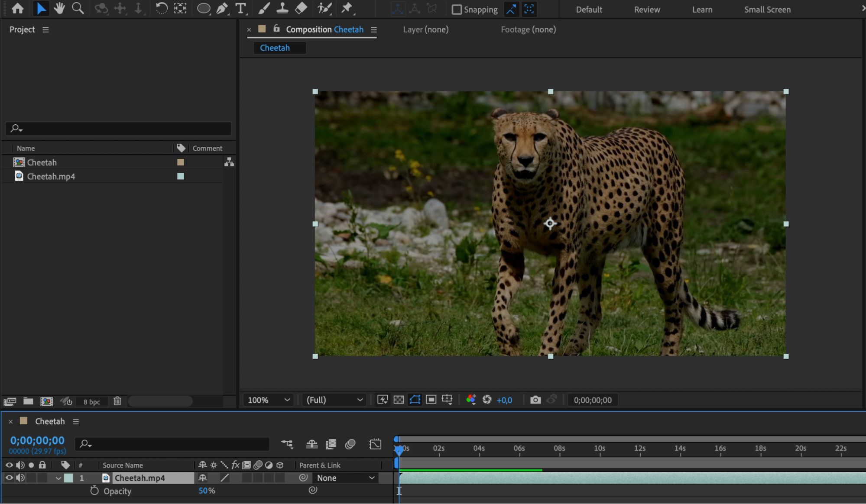Collapse the Cheetah.mp4 layer properties

(58, 478)
